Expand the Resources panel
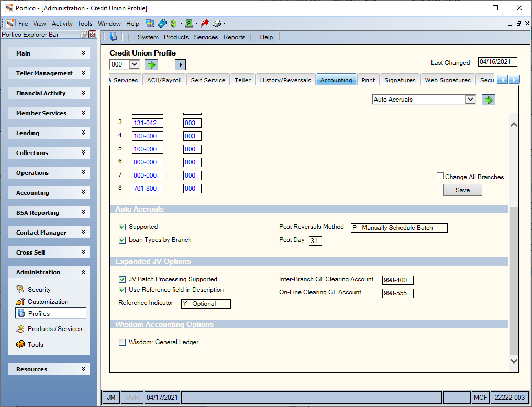This screenshot has width=532, height=407. [49, 369]
